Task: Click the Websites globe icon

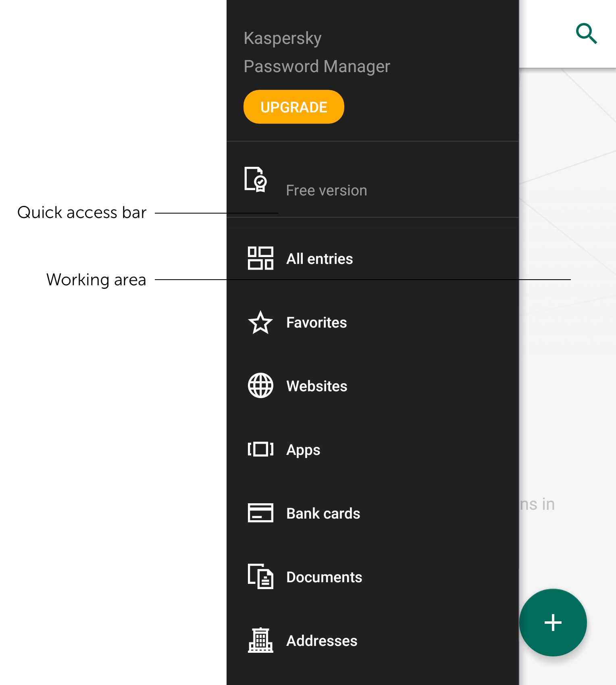Action: coord(260,386)
